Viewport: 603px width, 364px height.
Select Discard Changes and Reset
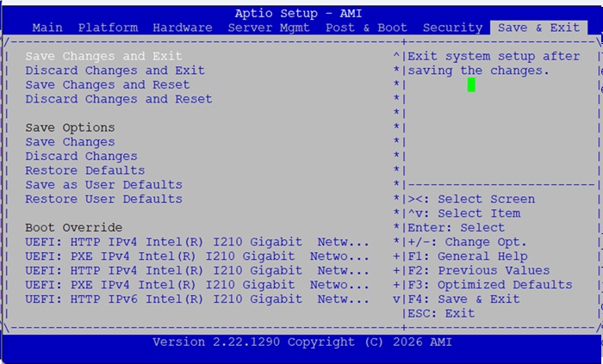119,99
